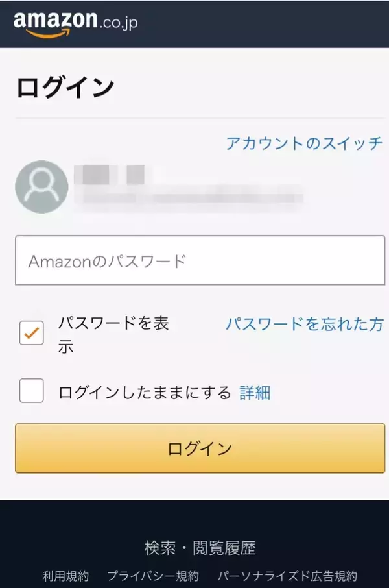Screen dimensions: 389x588
Task: Click the ログイン page heading
Action: click(x=65, y=87)
